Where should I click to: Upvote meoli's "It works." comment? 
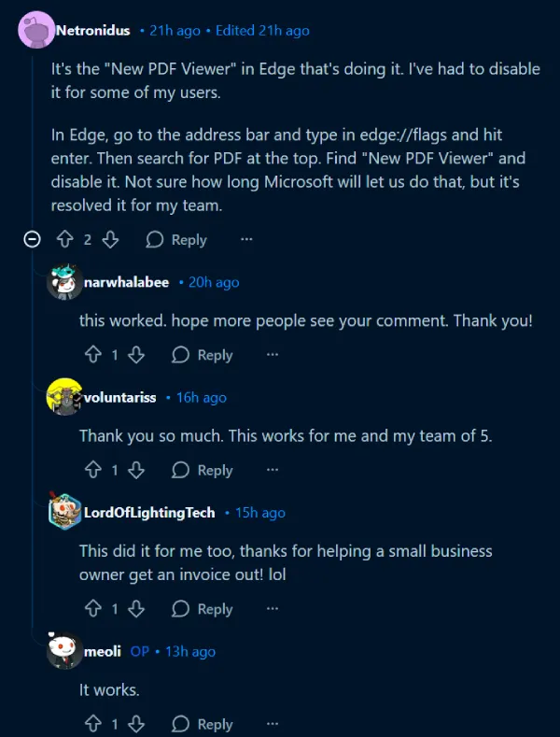[93, 724]
